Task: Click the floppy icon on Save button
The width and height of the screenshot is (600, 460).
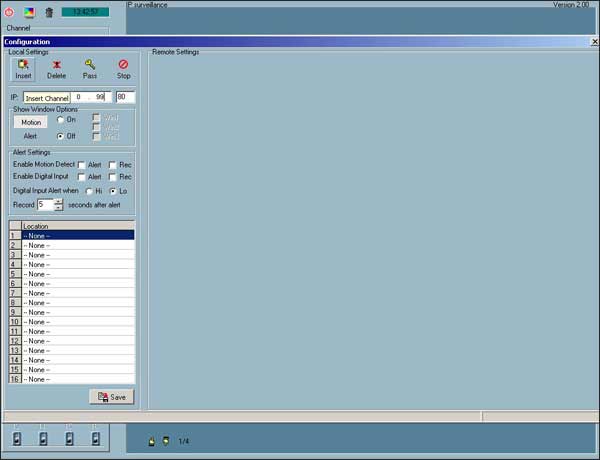Action: point(103,397)
